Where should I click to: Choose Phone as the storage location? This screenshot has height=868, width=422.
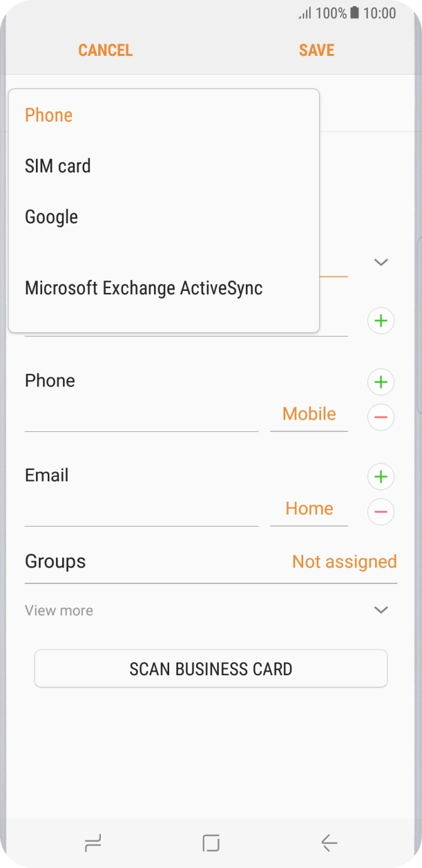49,115
